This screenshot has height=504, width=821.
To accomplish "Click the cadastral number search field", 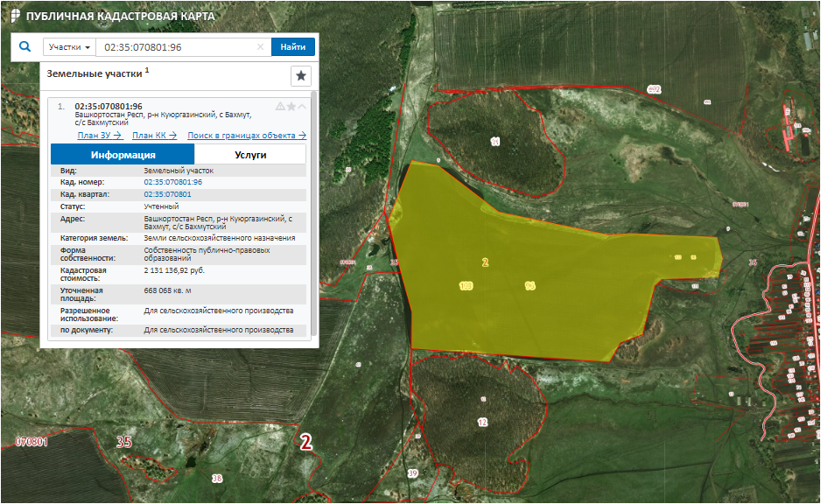I will pos(175,47).
